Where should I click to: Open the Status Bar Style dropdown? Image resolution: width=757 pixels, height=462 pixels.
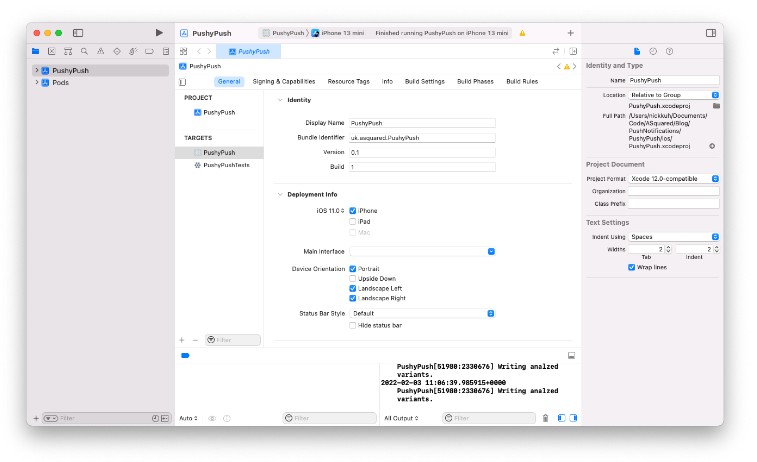pyautogui.click(x=422, y=313)
